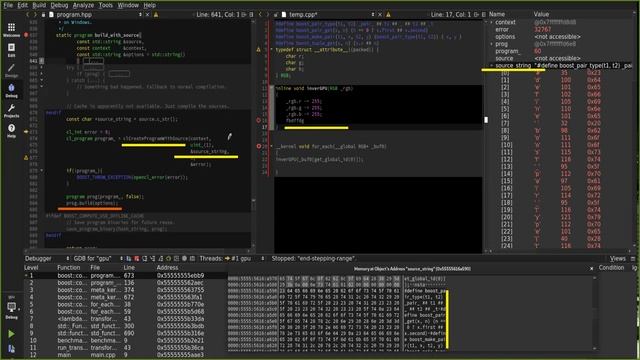
Task: Click warning icon in temp.cpp toolbar
Action: 388,14
